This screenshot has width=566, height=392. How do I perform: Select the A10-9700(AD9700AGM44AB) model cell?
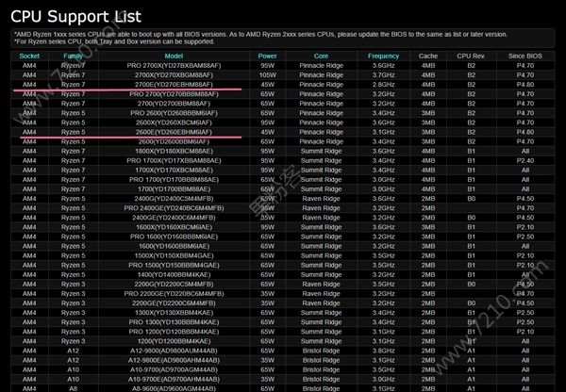(x=174, y=369)
